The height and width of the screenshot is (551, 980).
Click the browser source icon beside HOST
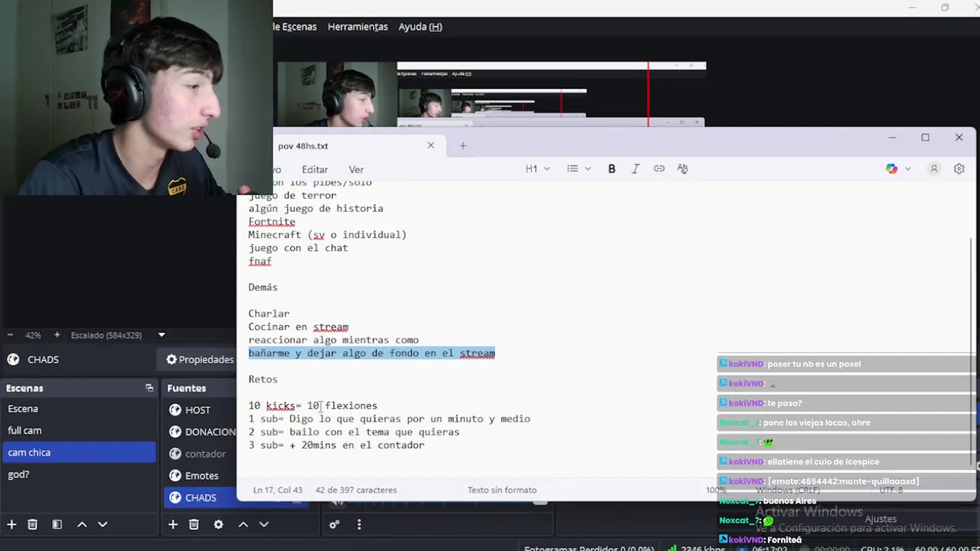pyautogui.click(x=175, y=410)
